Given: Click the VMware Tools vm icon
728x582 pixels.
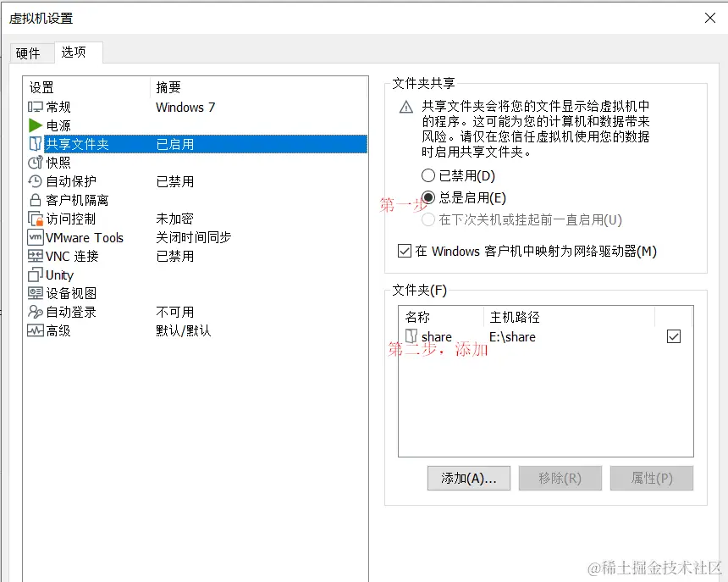Looking at the screenshot, I should (36, 237).
